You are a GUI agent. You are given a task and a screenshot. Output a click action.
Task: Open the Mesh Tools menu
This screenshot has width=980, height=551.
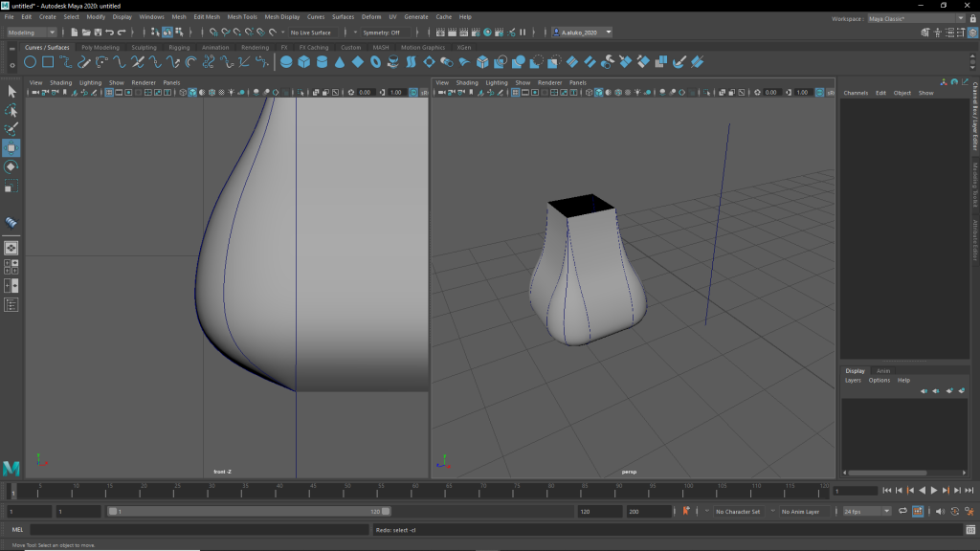[242, 17]
